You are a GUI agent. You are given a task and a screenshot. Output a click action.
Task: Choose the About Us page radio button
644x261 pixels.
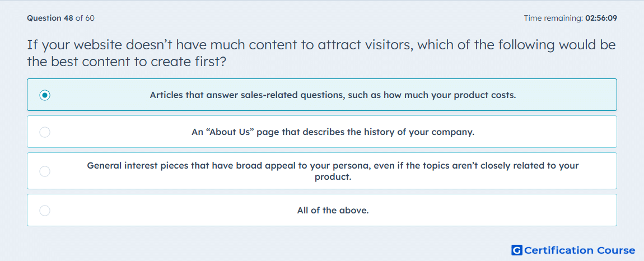pos(45,132)
